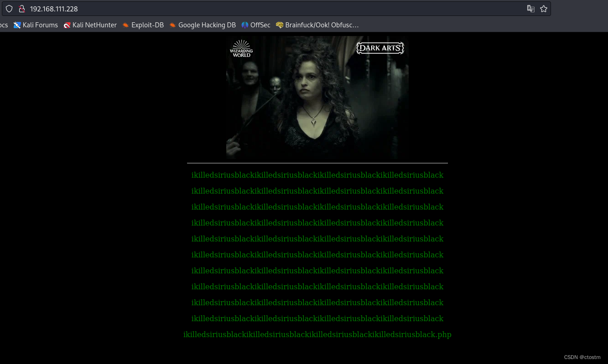Viewport: 608px width, 364px height.
Task: Click the Google Hacking DB favicon
Action: [x=173, y=25]
